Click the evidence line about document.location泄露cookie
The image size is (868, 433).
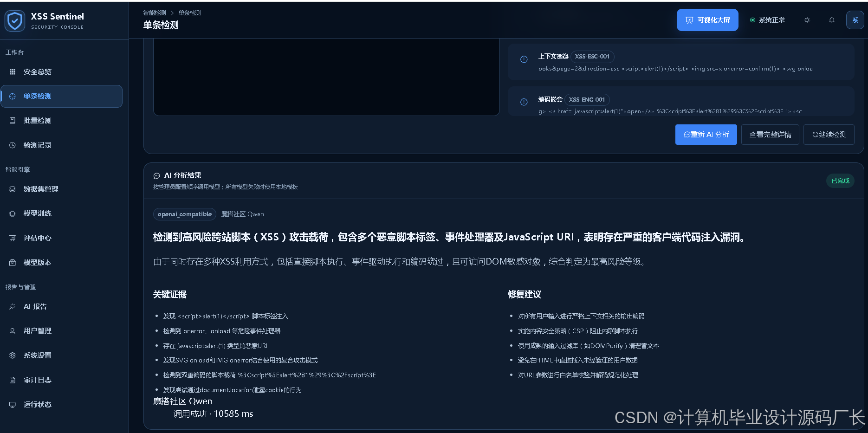click(233, 390)
